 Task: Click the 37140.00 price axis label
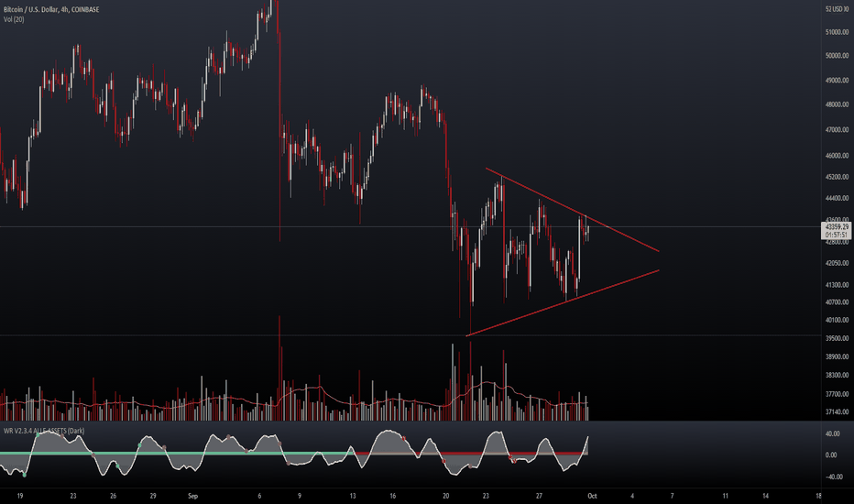tap(837, 412)
